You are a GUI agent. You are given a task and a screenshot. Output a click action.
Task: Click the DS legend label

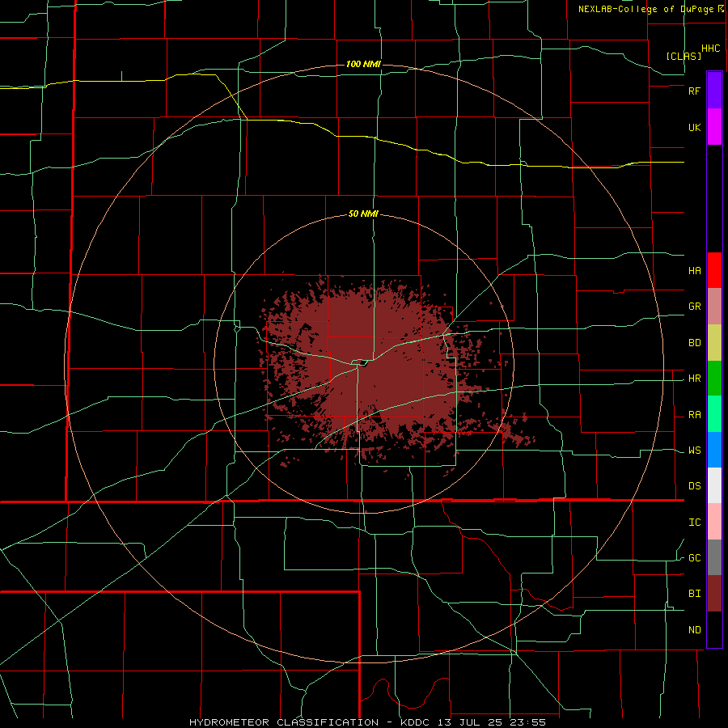pos(694,486)
